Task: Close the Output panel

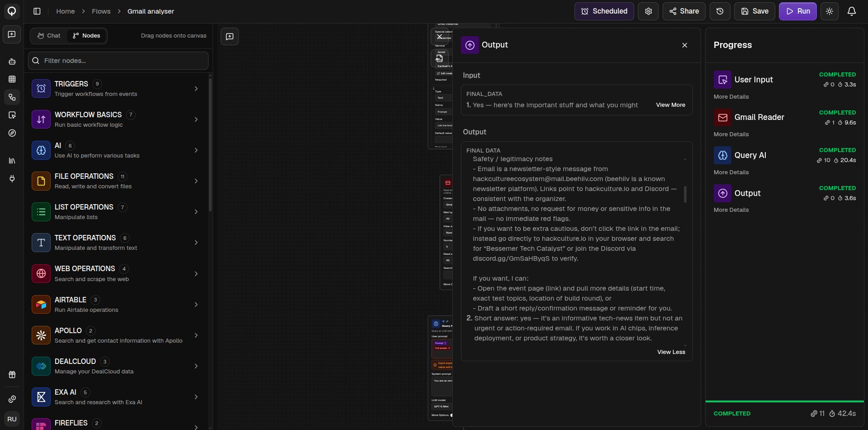Action: pos(684,45)
